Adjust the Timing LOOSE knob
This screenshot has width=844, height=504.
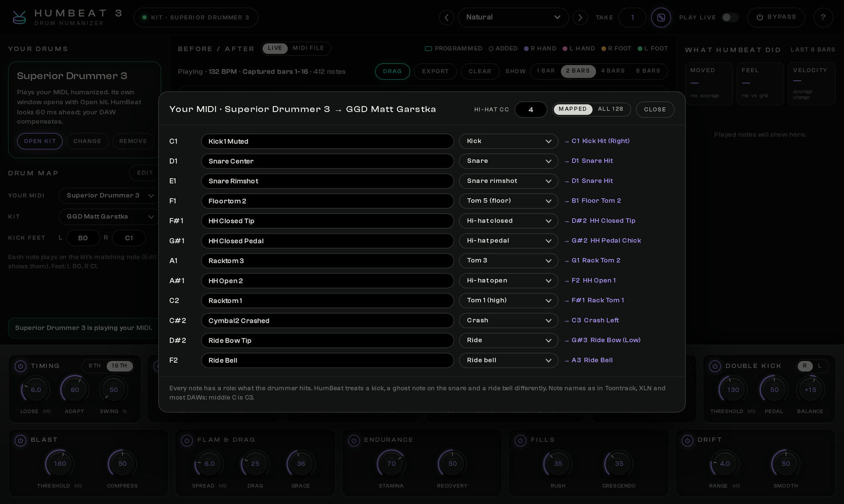tap(36, 390)
